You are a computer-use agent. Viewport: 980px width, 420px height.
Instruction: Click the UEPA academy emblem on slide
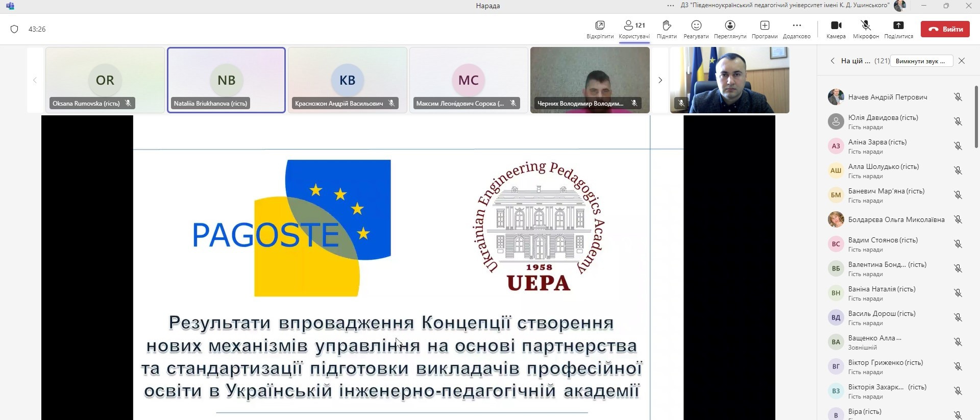click(538, 227)
